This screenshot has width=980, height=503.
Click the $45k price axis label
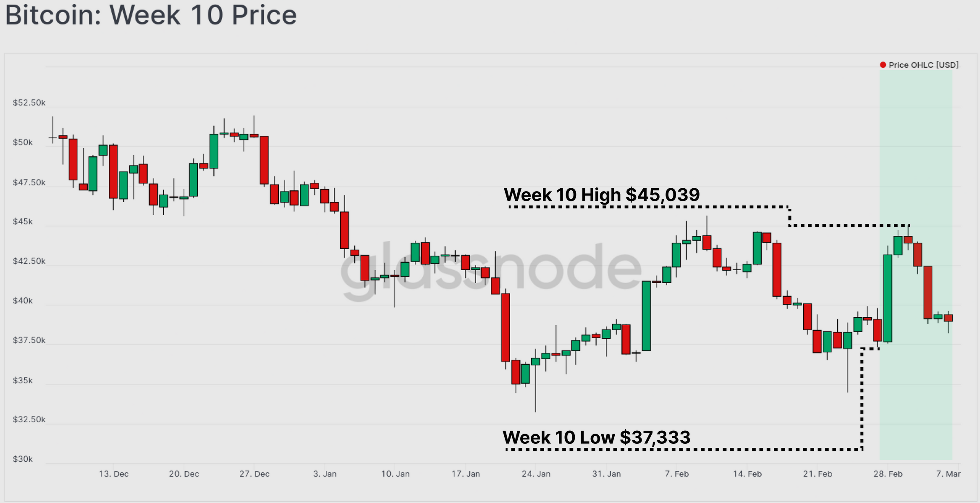(23, 221)
